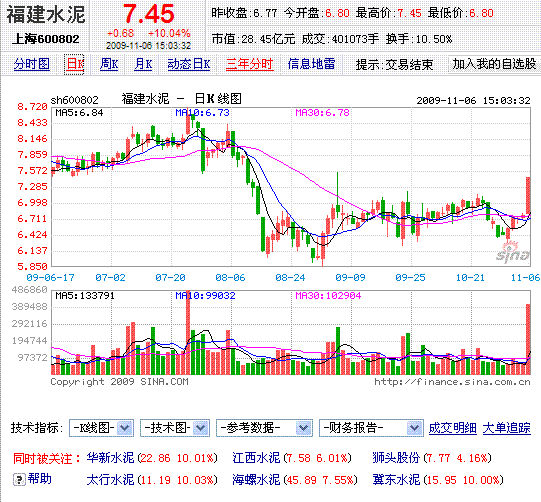Image resolution: width=541 pixels, height=502 pixels.
Task: Switch to the 月K monthly chart
Action: pyautogui.click(x=143, y=64)
